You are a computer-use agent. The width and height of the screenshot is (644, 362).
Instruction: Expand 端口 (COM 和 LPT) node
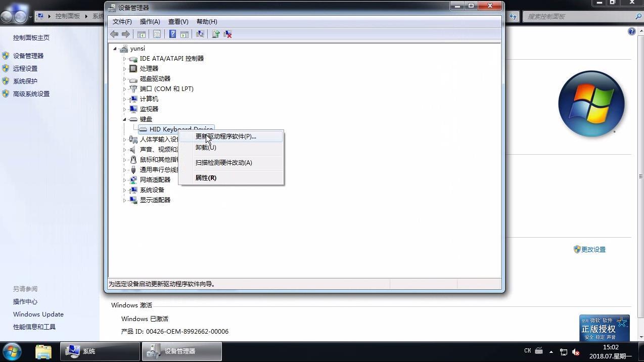[x=124, y=89]
